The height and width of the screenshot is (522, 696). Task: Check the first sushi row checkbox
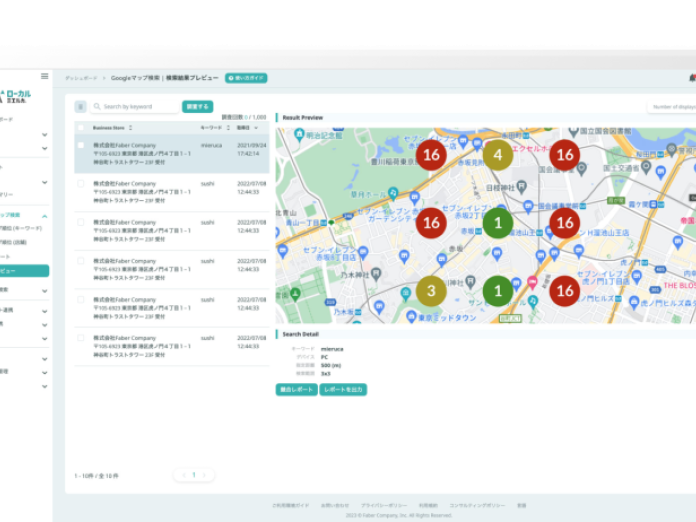point(82,184)
